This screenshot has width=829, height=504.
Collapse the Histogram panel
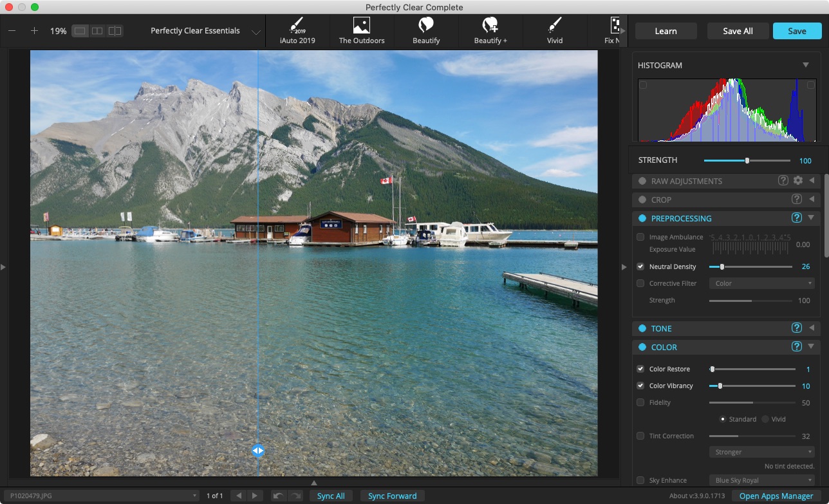click(x=805, y=65)
